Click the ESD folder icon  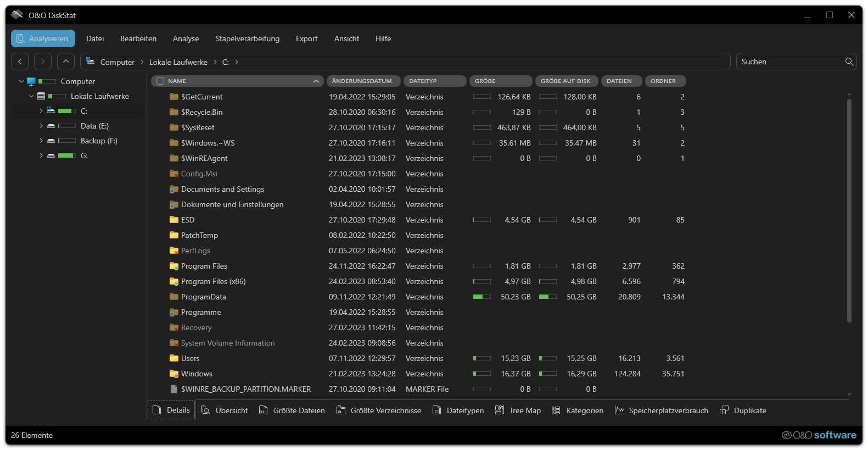coord(174,220)
